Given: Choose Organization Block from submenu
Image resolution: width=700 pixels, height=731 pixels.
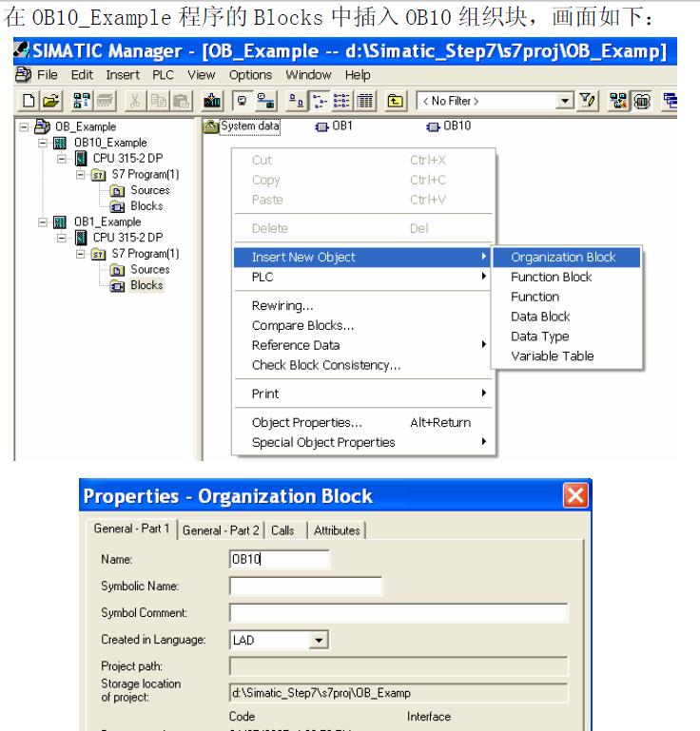Looking at the screenshot, I should pyautogui.click(x=566, y=257).
